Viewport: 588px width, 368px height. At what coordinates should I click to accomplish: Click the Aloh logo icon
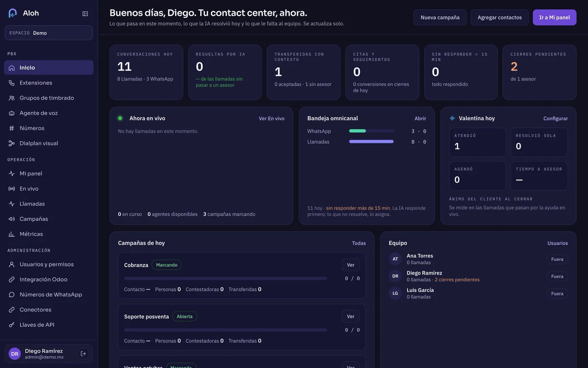click(x=13, y=13)
